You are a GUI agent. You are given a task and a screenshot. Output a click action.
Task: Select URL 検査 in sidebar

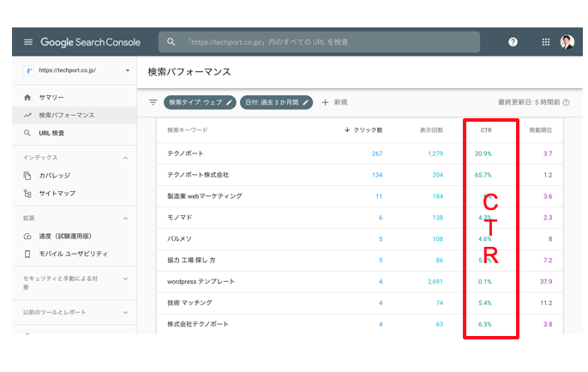click(x=51, y=133)
